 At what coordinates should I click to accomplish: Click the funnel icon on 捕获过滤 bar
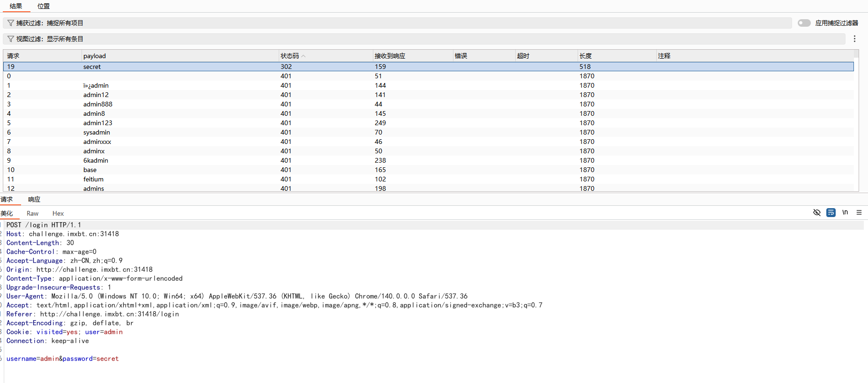pos(10,23)
